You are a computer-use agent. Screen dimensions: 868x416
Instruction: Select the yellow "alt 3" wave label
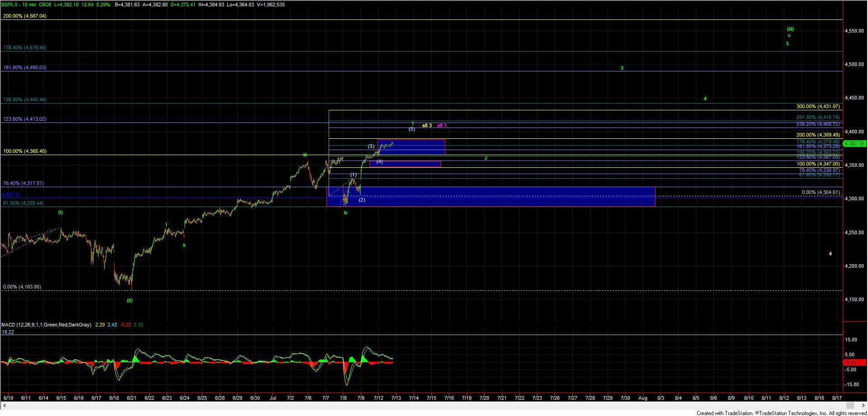point(427,126)
